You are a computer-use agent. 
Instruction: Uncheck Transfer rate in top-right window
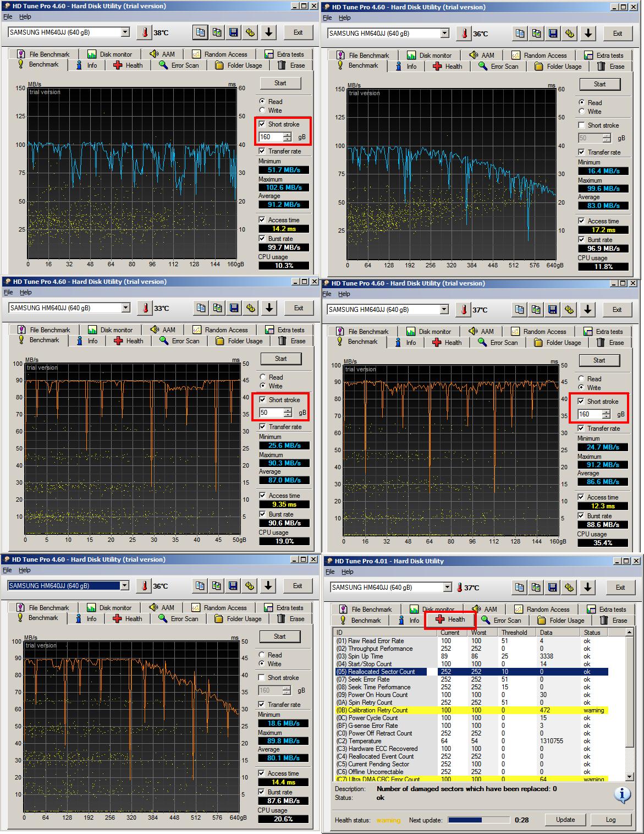tap(582, 152)
